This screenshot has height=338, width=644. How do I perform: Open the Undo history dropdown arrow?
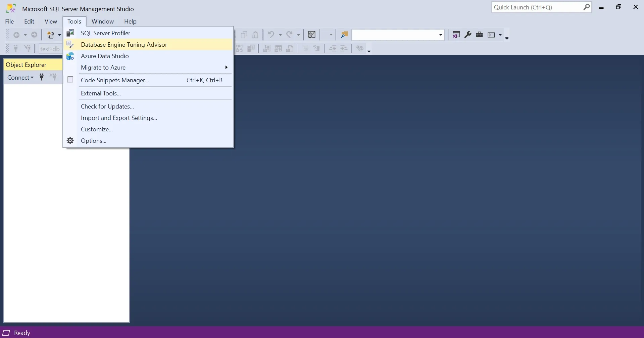click(x=280, y=35)
